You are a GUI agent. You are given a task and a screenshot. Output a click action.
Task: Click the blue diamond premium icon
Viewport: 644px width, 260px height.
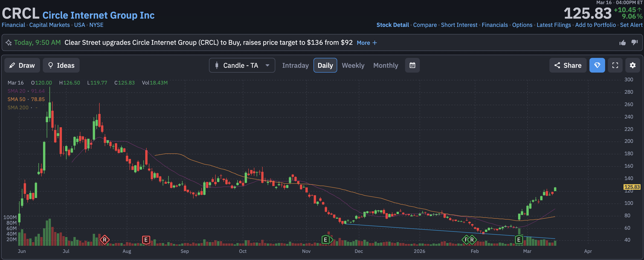(597, 65)
